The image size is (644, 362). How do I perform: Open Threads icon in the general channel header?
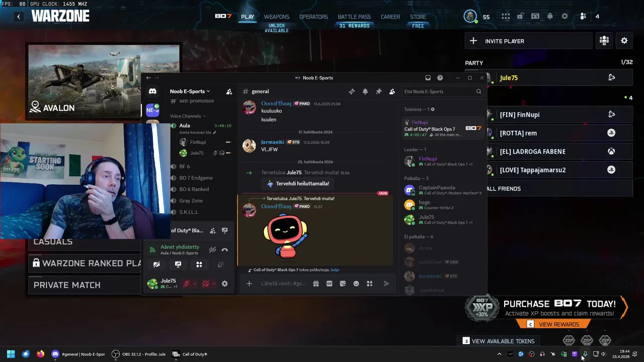[x=352, y=92]
